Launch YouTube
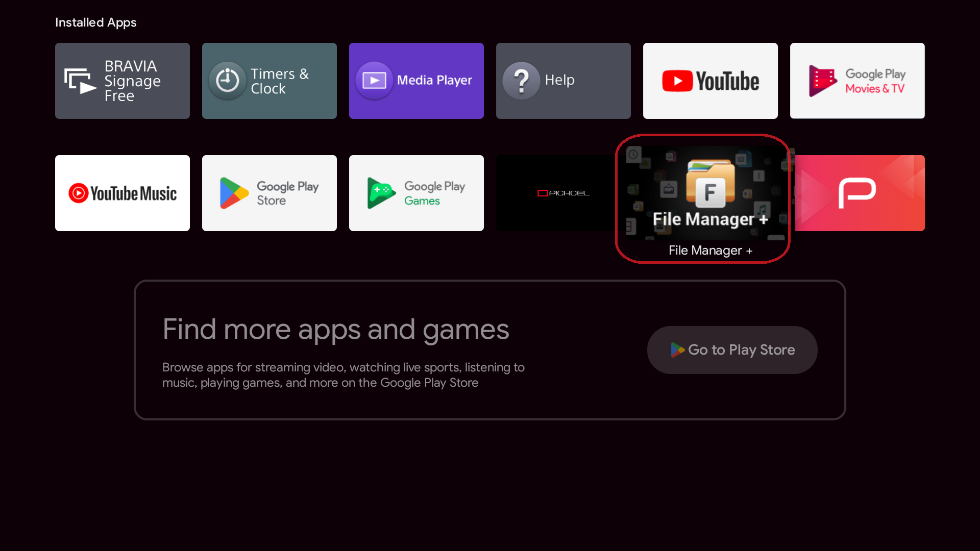 pos(710,81)
